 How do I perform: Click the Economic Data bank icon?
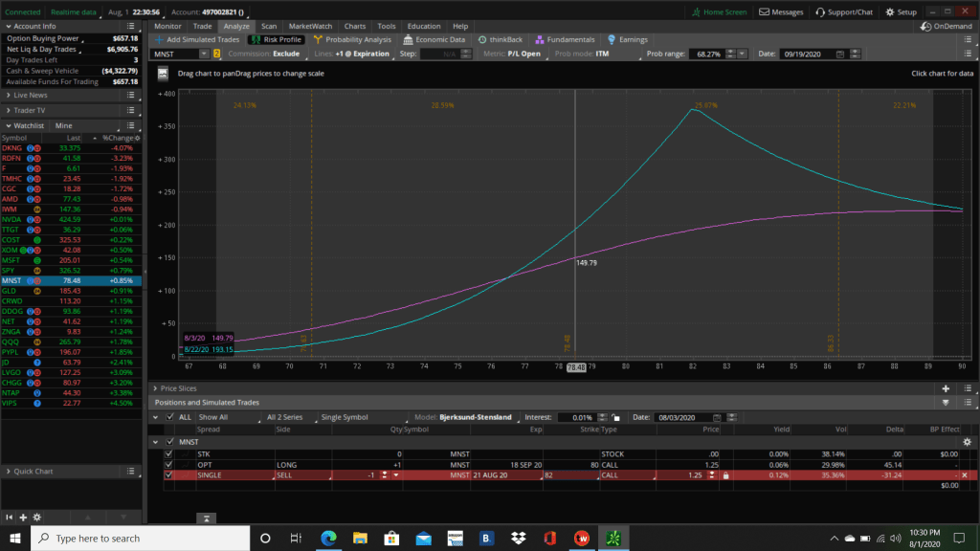coord(409,39)
